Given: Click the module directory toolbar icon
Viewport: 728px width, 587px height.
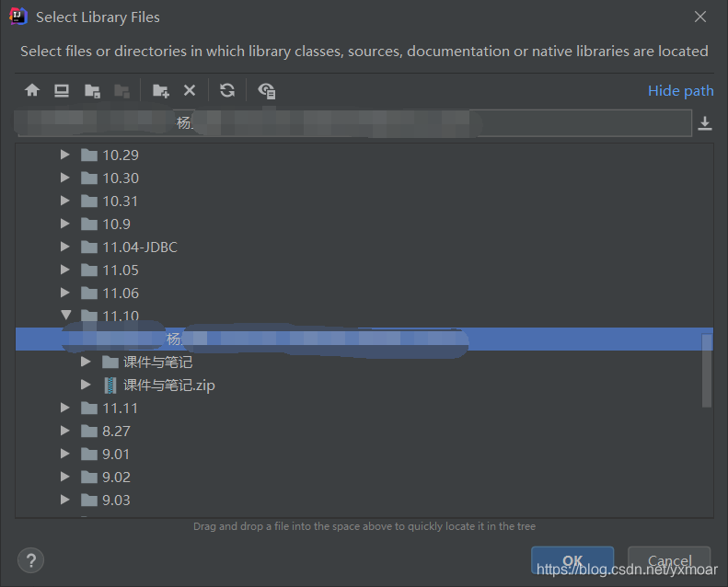Looking at the screenshot, I should [x=121, y=90].
